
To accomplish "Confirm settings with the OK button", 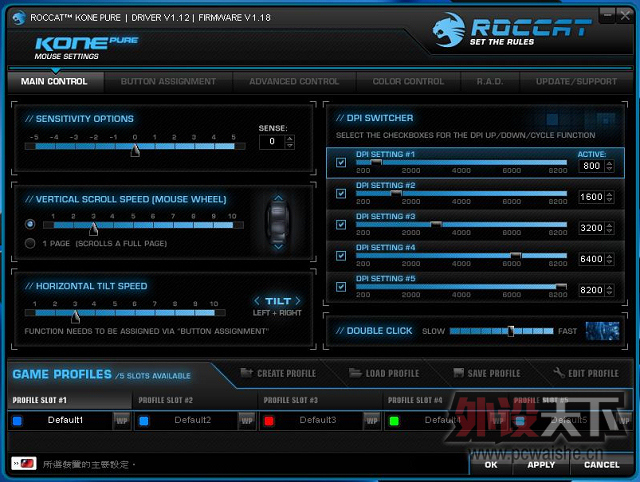I will click(x=491, y=465).
